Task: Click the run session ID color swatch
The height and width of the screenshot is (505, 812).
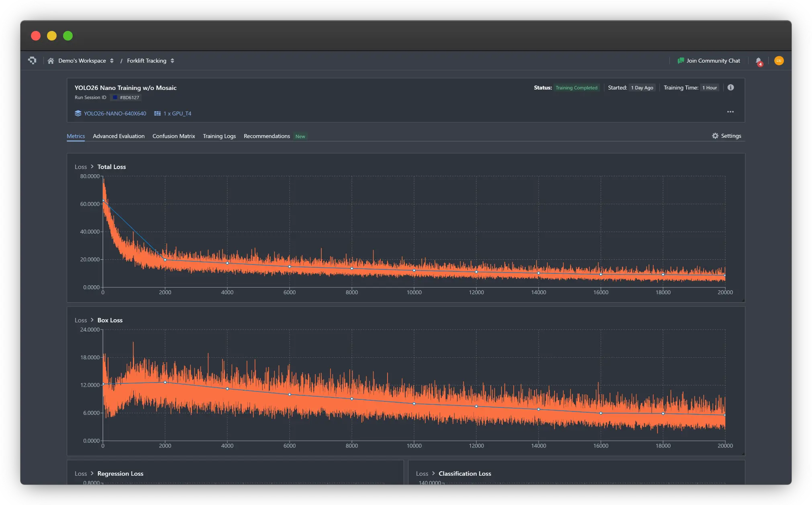Action: (115, 98)
